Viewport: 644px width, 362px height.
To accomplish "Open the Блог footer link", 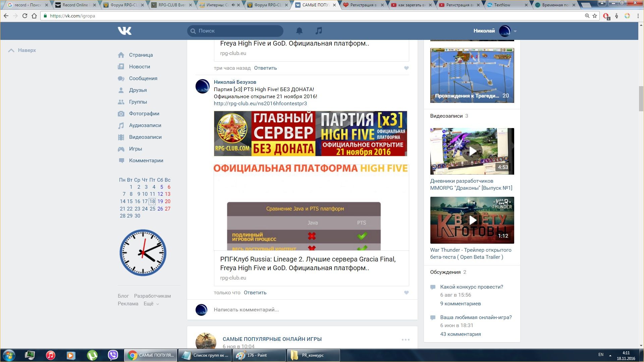I will [123, 296].
